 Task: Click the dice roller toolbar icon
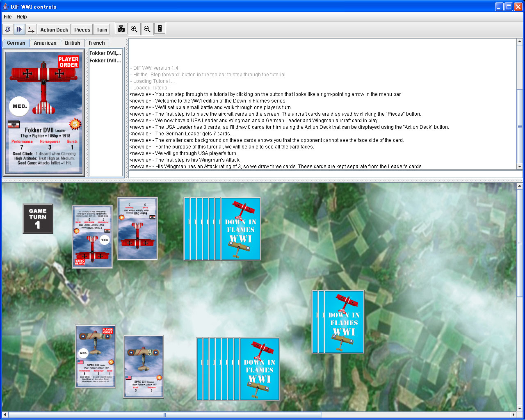pos(160,29)
